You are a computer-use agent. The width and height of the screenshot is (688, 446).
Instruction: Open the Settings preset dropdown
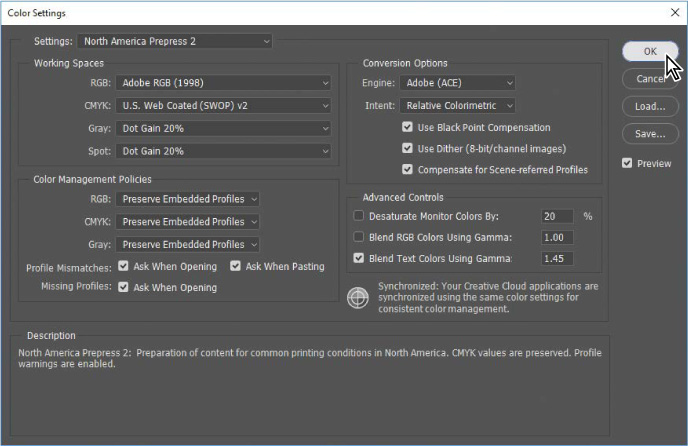(174, 41)
